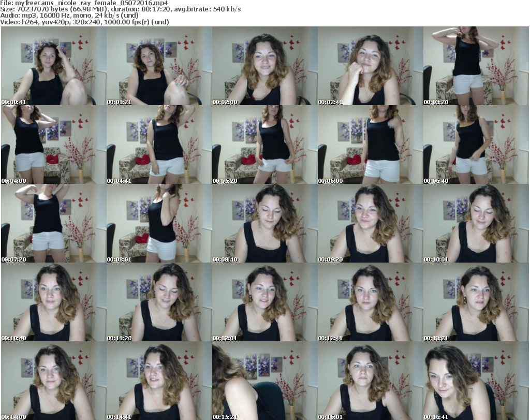Select the thumbnail frame at 00:05:20
This screenshot has width=530, height=420.
coord(264,144)
